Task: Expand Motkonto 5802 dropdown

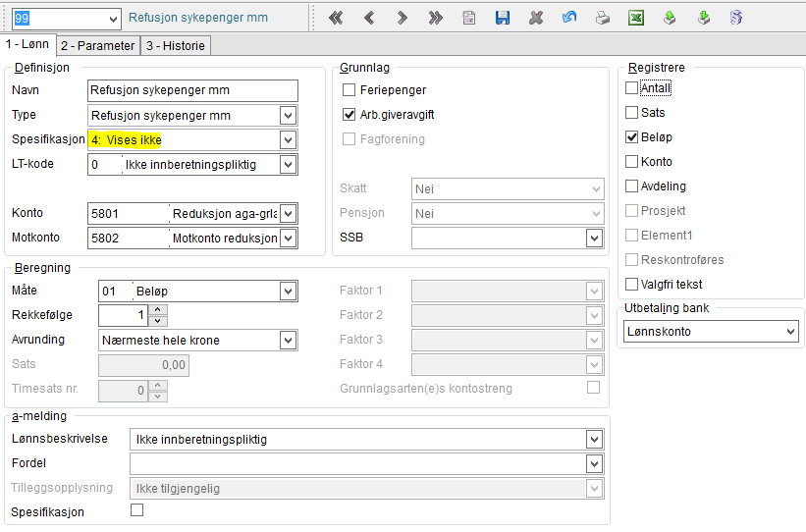Action: [x=289, y=238]
